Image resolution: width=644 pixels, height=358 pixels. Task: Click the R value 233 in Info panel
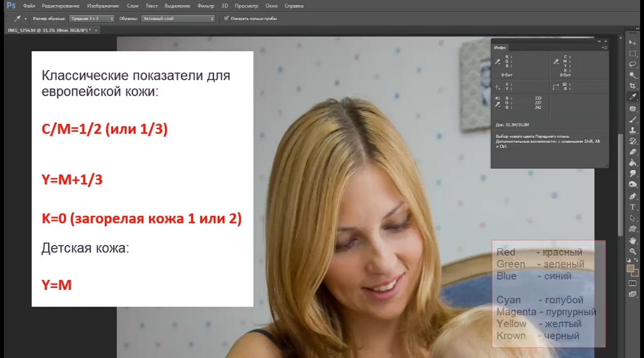pos(538,98)
